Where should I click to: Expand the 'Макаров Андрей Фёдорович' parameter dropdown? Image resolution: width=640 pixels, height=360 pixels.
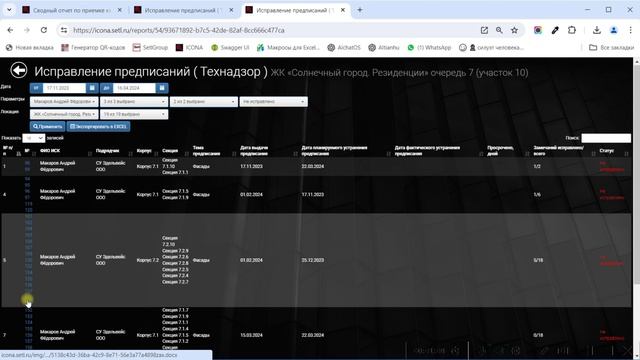point(64,101)
